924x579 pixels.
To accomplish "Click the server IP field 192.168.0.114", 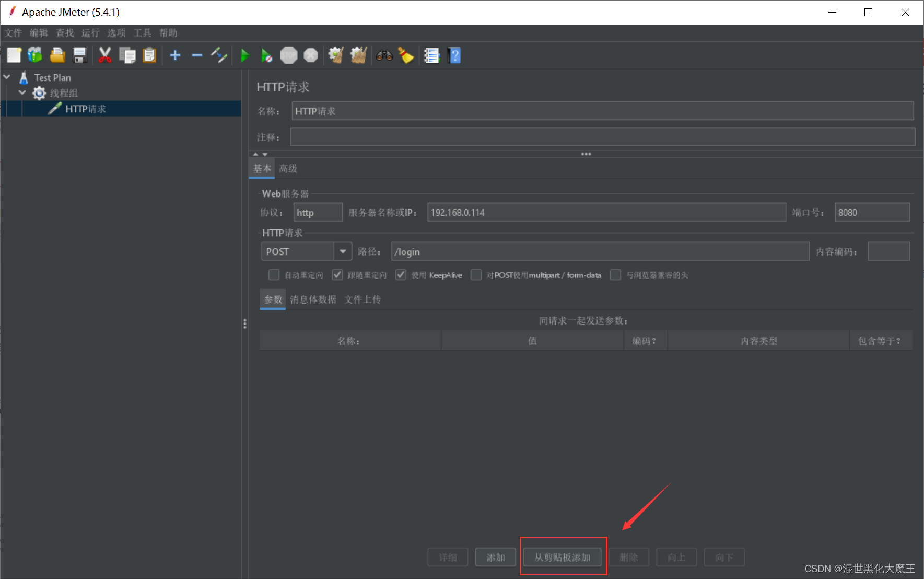I will [606, 212].
